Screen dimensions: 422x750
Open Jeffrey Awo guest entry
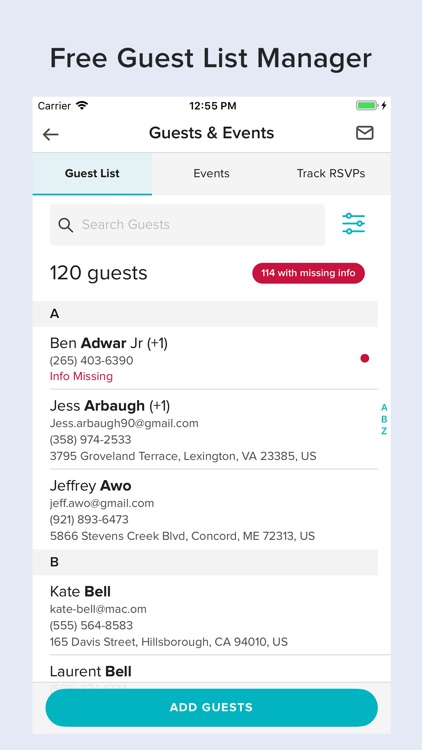pyautogui.click(x=205, y=509)
